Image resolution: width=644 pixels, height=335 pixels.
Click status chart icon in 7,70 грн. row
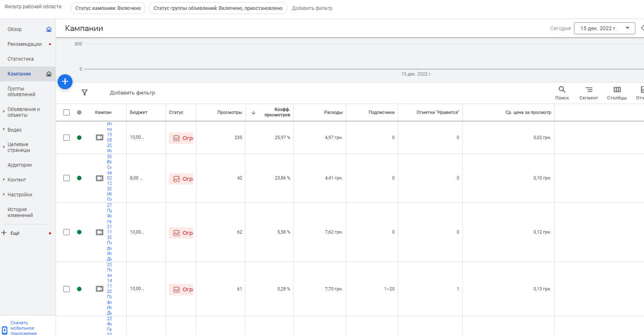pos(176,290)
